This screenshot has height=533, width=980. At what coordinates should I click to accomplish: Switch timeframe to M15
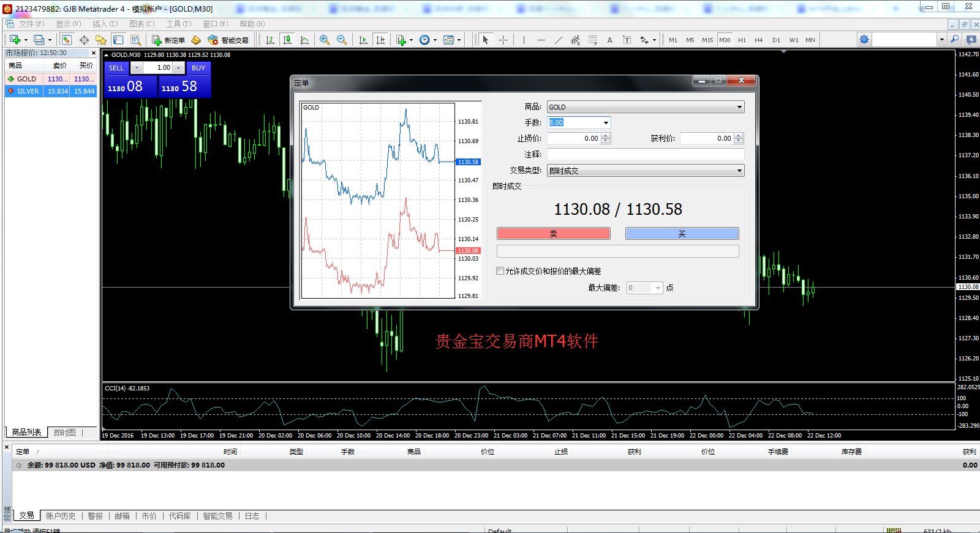[707, 40]
